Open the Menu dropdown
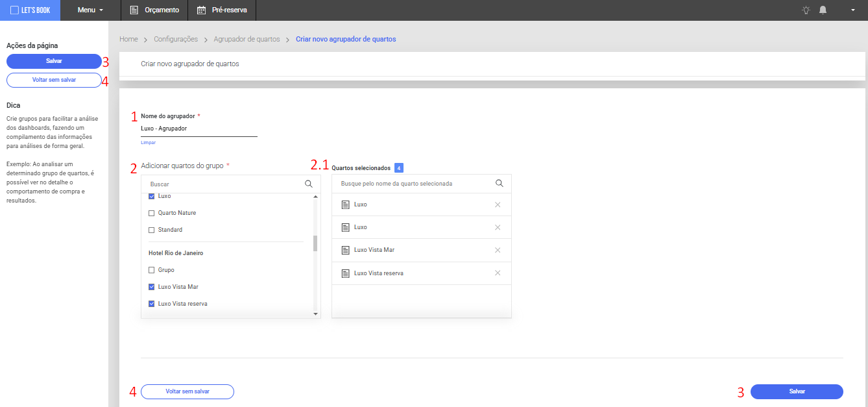This screenshot has height=407, width=868. coord(90,10)
